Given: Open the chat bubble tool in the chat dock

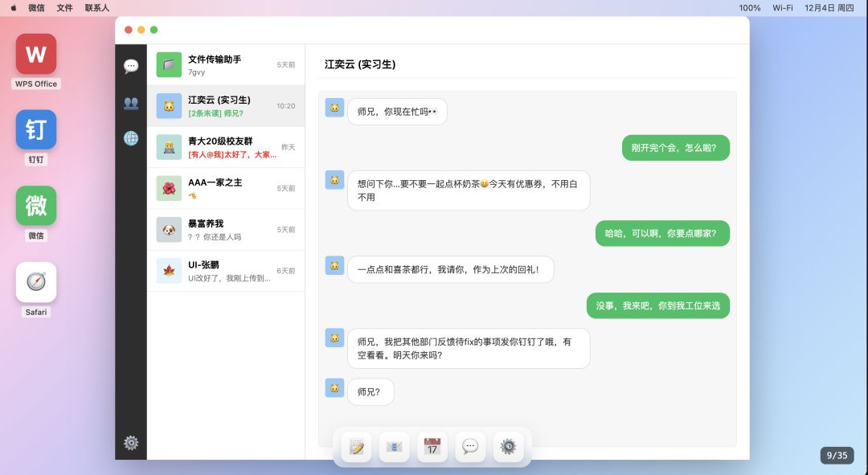Looking at the screenshot, I should coord(470,447).
